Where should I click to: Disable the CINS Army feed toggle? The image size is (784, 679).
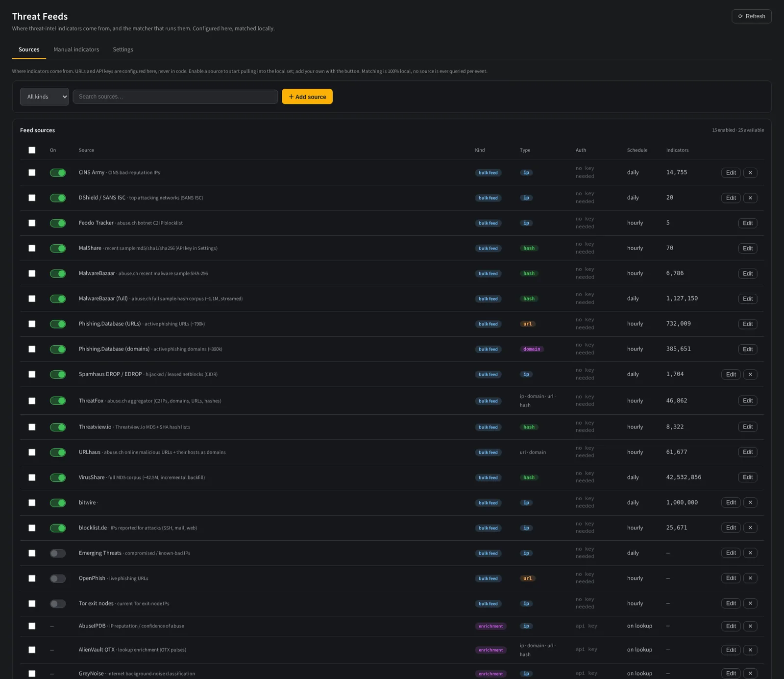coord(58,173)
